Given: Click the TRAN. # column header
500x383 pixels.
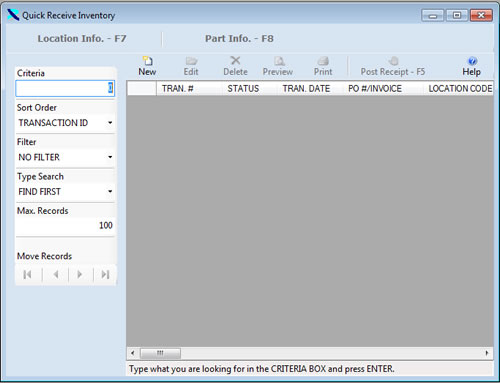Looking at the screenshot, I should tap(189, 89).
